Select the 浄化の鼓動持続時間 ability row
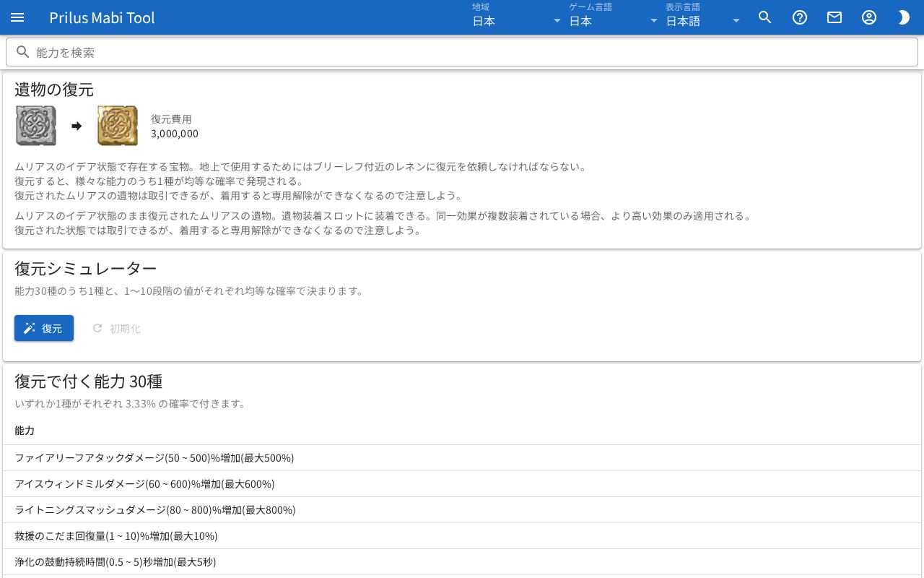This screenshot has height=578, width=924. [x=462, y=562]
